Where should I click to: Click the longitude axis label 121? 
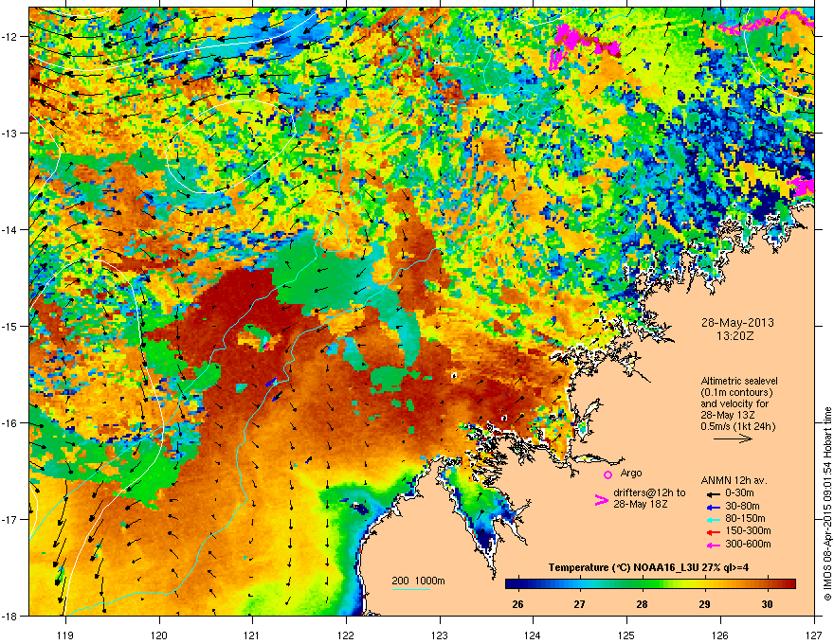[252, 635]
